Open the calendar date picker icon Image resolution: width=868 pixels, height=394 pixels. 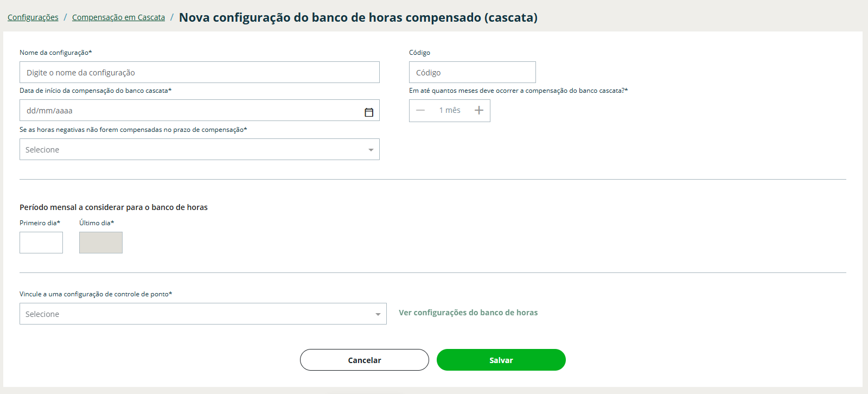point(369,112)
